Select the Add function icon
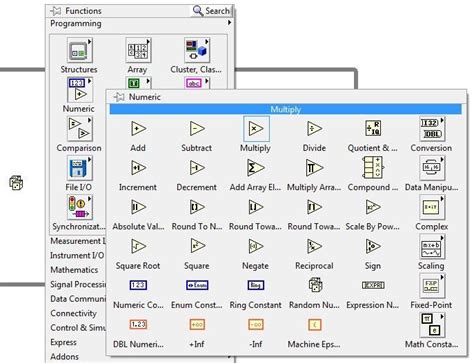This screenshot has width=474, height=363. [138, 129]
